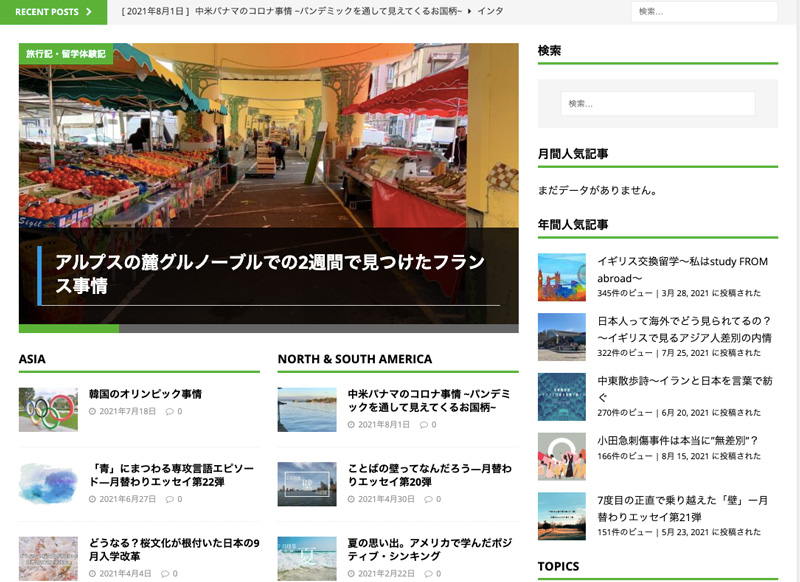Image resolution: width=800 pixels, height=582 pixels.
Task: Click the sunset park thumbnail for 7度目の正直
Action: pos(562,516)
